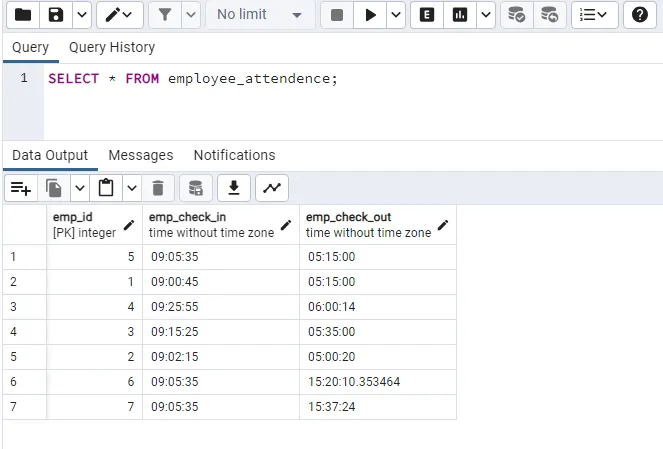663x449 pixels.
Task: Click the Save Data Changes icon
Action: tap(196, 187)
